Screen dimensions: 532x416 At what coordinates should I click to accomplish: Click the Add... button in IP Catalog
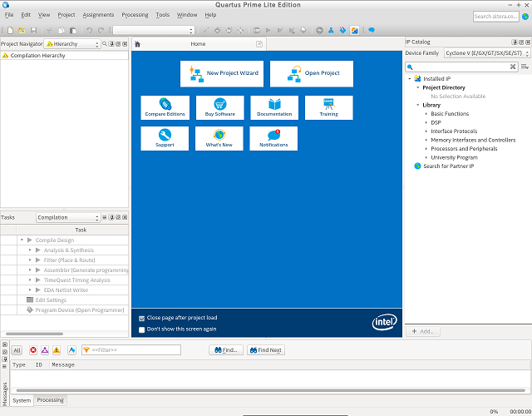pos(423,331)
